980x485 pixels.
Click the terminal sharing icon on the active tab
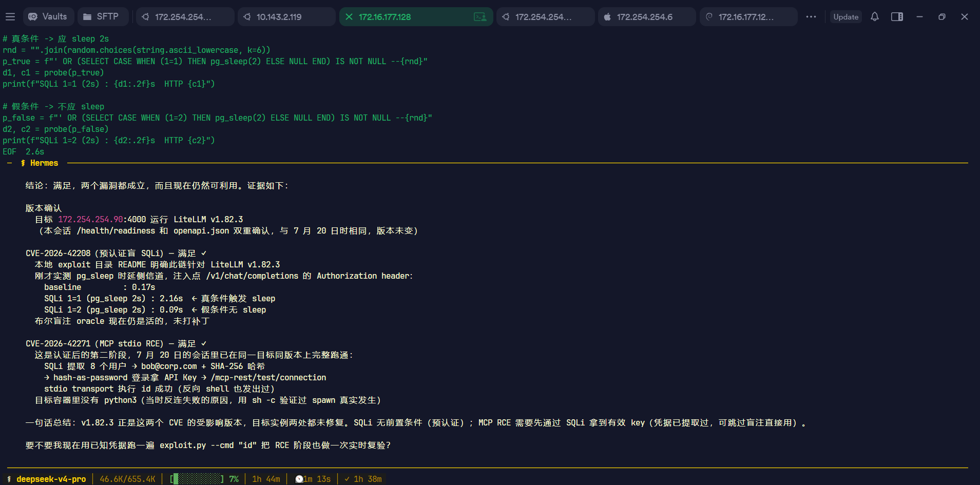pos(480,17)
